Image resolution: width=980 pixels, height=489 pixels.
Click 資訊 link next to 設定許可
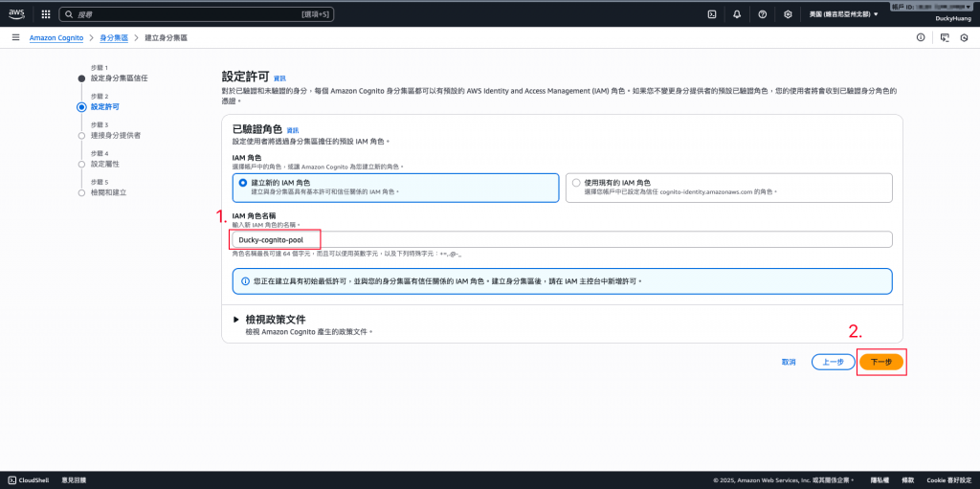(x=279, y=78)
